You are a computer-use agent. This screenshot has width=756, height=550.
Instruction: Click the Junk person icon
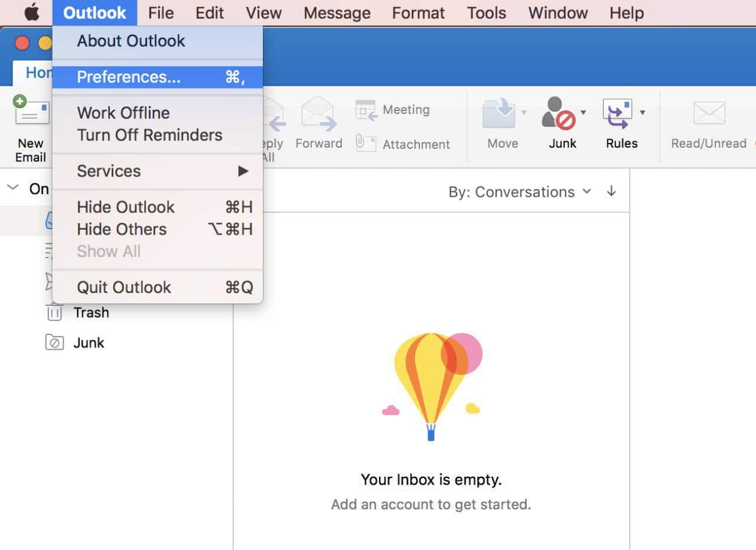pyautogui.click(x=558, y=113)
